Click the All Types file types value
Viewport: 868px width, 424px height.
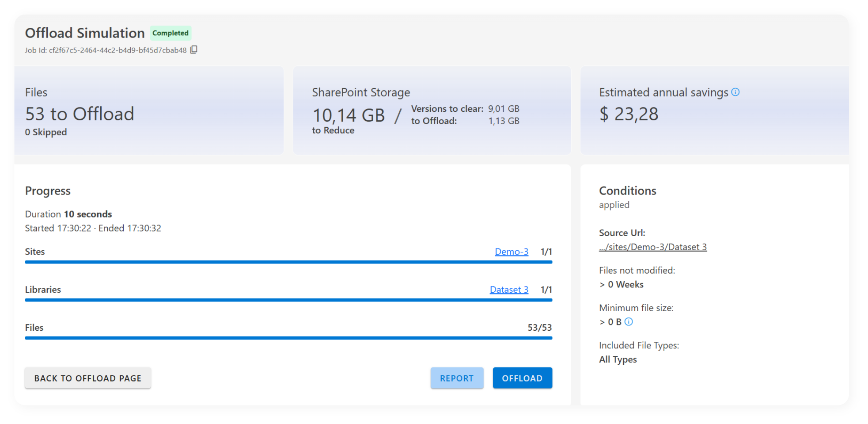tap(618, 359)
